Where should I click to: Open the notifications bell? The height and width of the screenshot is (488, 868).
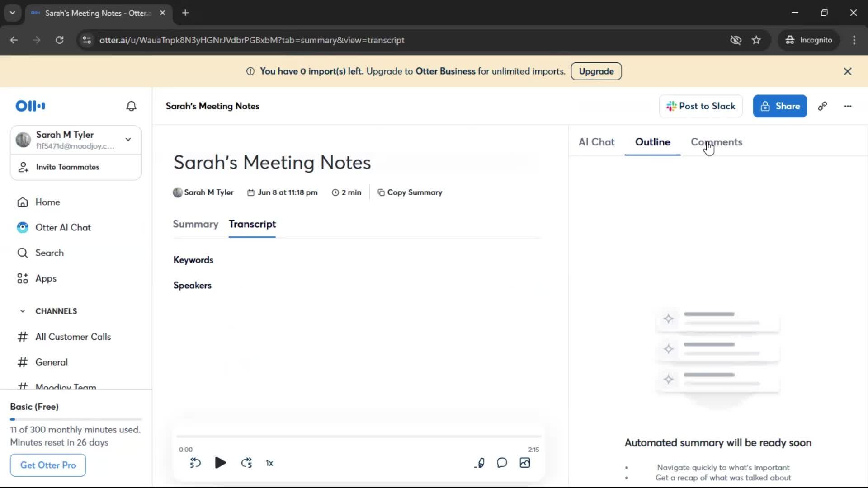(x=131, y=106)
